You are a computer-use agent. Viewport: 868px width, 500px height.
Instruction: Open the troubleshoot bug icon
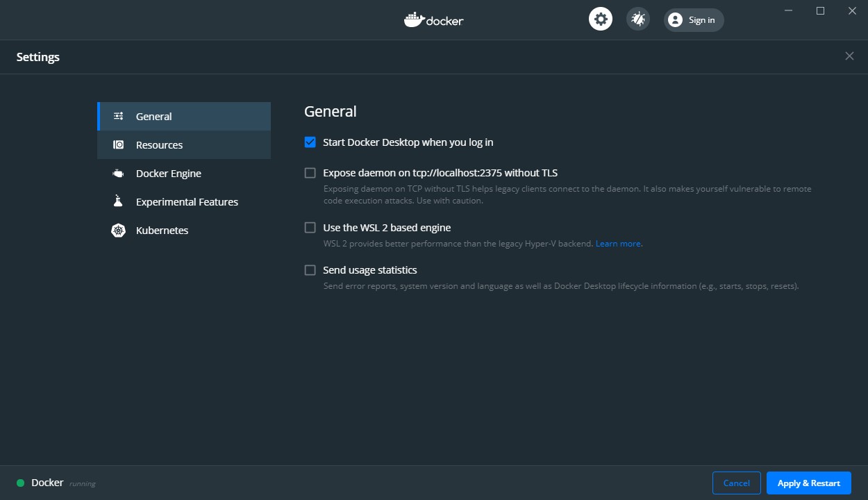click(637, 19)
